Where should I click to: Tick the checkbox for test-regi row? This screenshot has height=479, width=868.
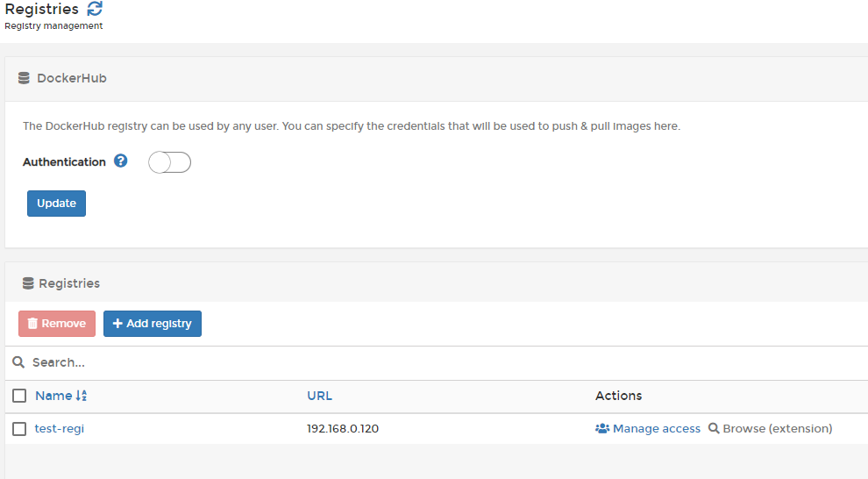19,429
